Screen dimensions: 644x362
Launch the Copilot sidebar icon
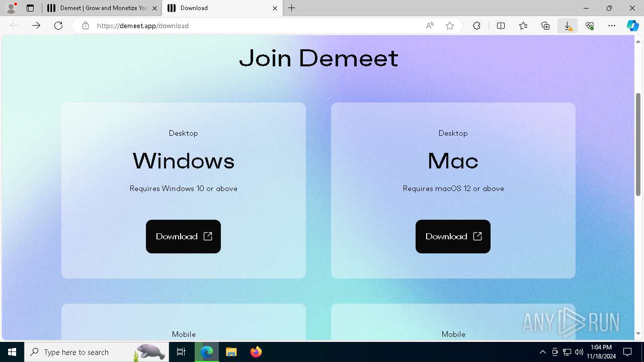click(x=632, y=26)
